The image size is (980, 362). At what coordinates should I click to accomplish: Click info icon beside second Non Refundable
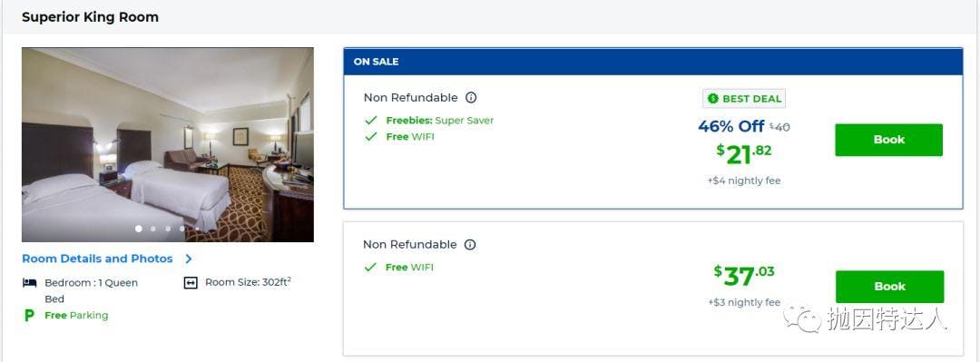(x=470, y=244)
